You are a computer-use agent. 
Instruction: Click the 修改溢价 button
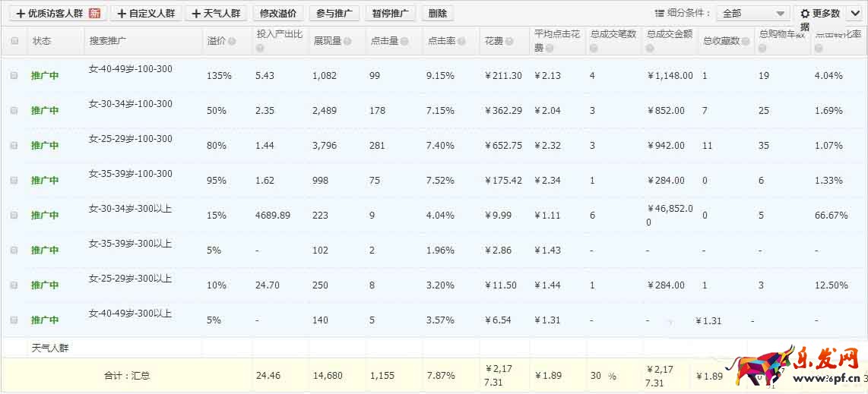pos(278,14)
